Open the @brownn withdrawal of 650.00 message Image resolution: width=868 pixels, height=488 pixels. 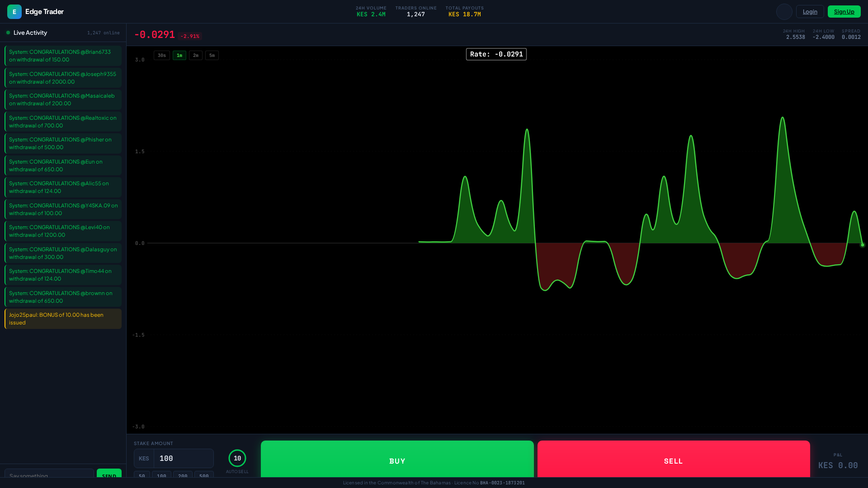coord(63,297)
